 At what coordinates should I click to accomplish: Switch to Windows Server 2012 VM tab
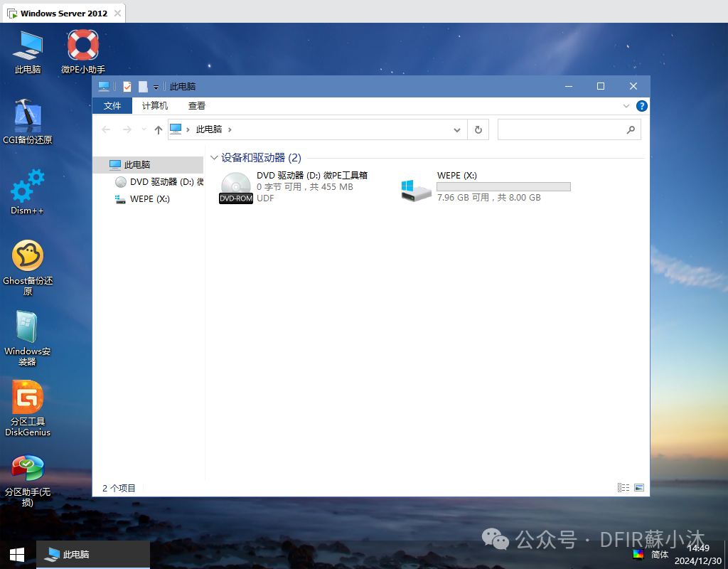[x=64, y=14]
